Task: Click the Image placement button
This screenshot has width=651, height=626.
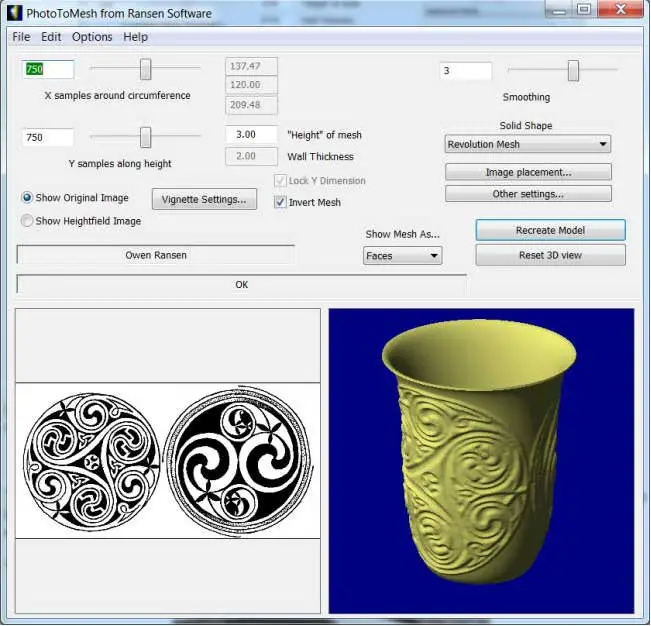Action: (527, 172)
